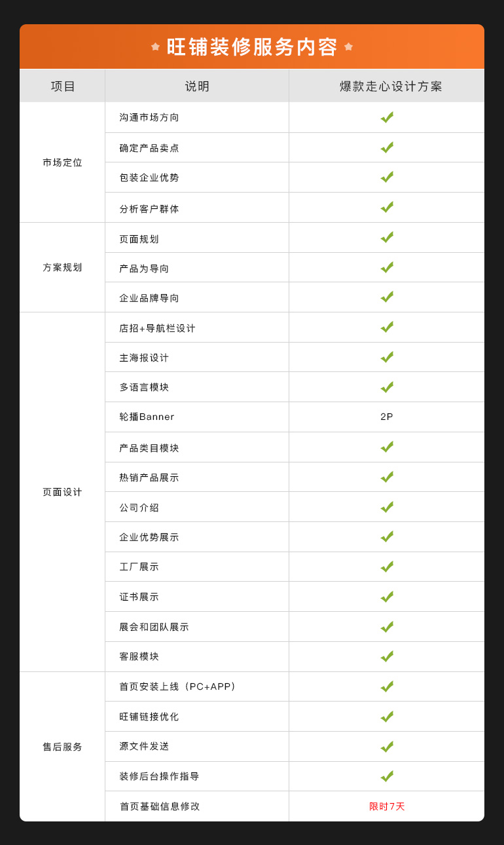The image size is (504, 845).
Task: Click the red 限时7天 text
Action: [x=387, y=806]
